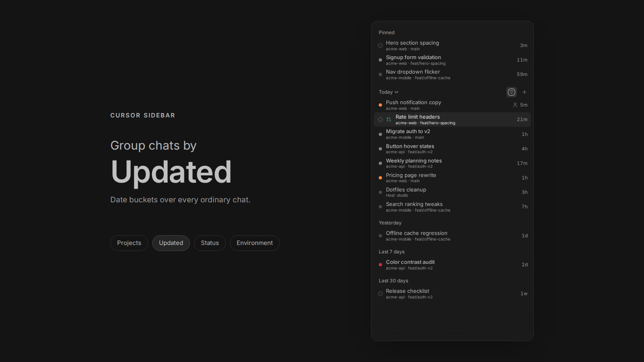Open the Signup form validation chat
Image resolution: width=644 pixels, height=362 pixels.
point(452,60)
